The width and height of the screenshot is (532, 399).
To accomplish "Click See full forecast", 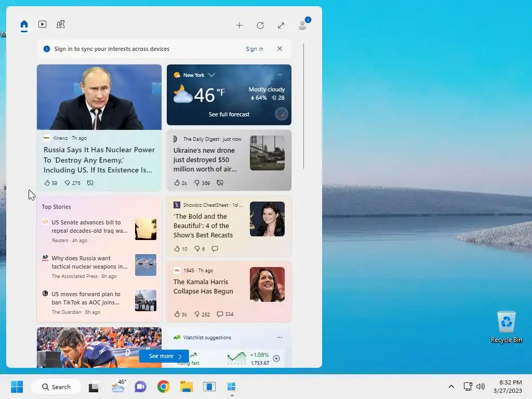I will (x=229, y=114).
